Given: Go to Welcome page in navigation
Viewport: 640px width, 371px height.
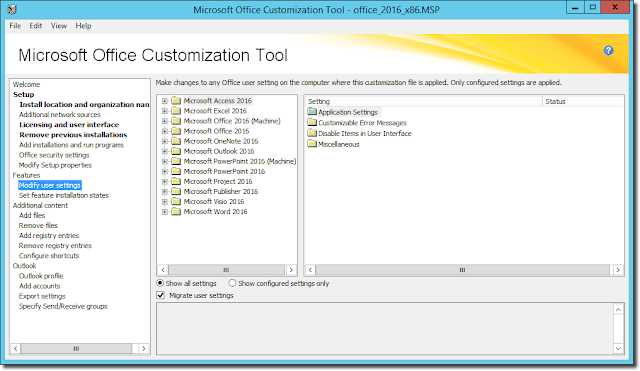Looking at the screenshot, I should pos(27,84).
